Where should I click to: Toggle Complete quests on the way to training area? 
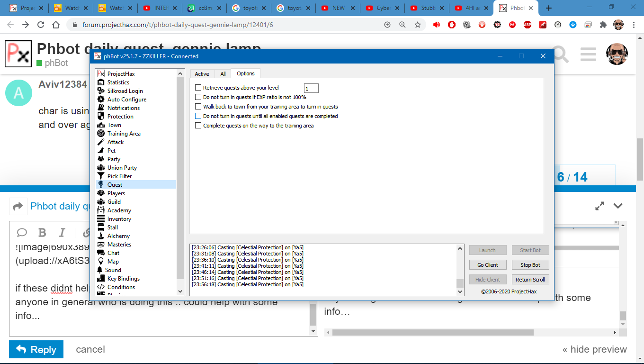click(198, 126)
